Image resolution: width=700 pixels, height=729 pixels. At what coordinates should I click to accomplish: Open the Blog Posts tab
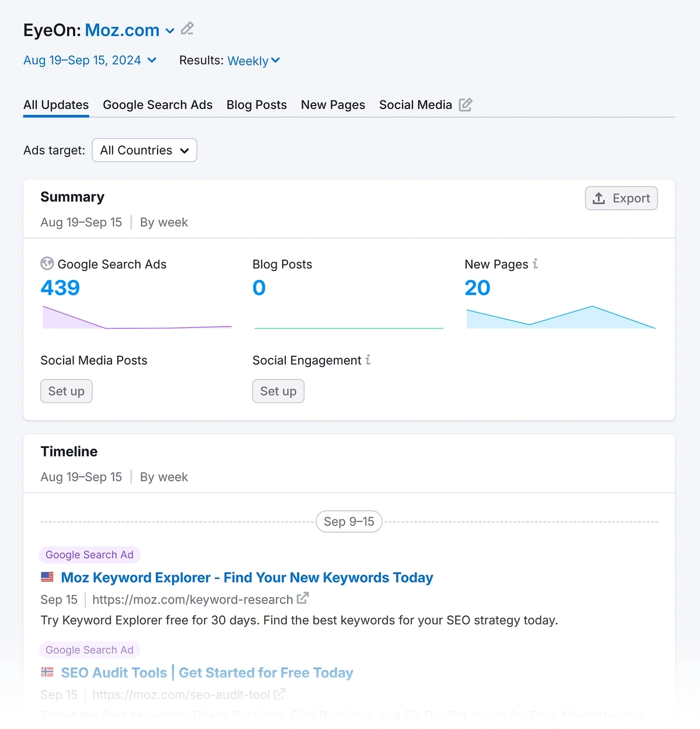tap(257, 105)
